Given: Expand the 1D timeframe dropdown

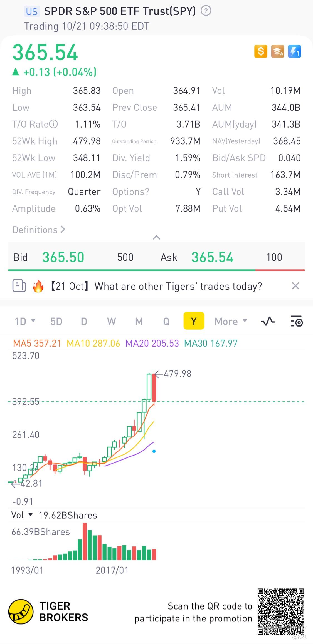Looking at the screenshot, I should click(25, 321).
